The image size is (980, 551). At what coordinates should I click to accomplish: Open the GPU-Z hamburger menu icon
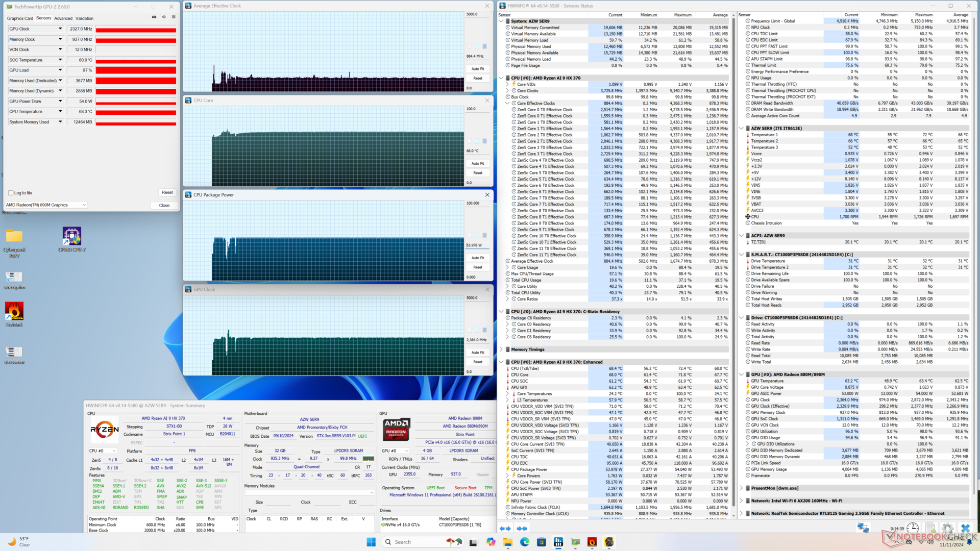point(174,17)
